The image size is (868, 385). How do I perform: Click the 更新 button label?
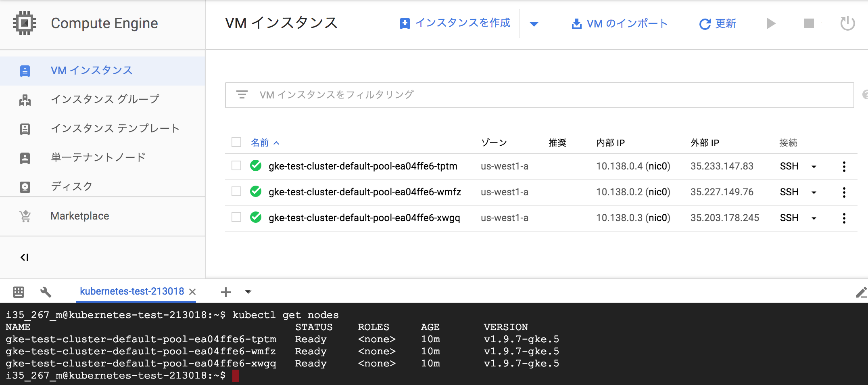pos(726,24)
